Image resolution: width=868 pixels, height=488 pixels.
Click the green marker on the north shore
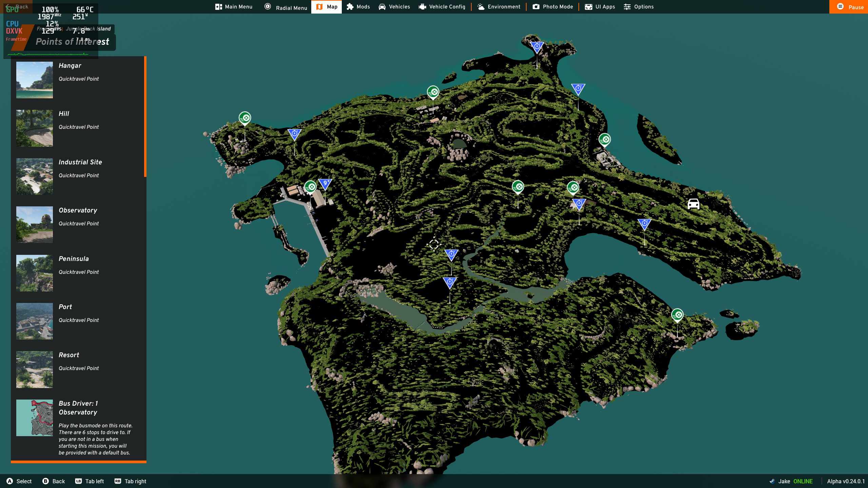point(433,92)
